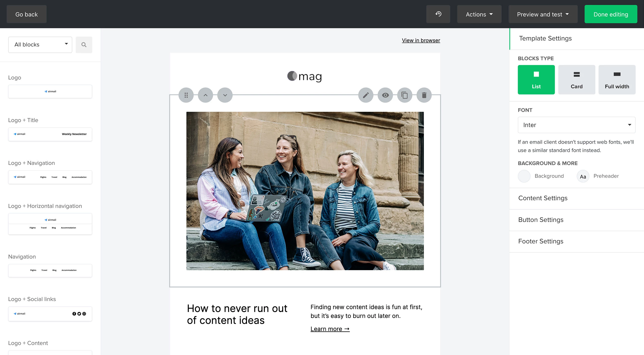Image resolution: width=644 pixels, height=355 pixels.
Task: Click the Background color swatch
Action: click(524, 176)
